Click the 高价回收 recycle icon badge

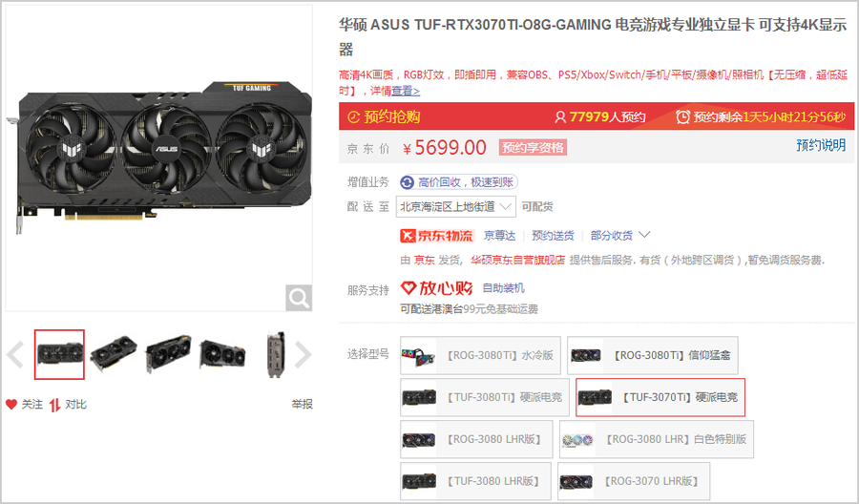[407, 182]
